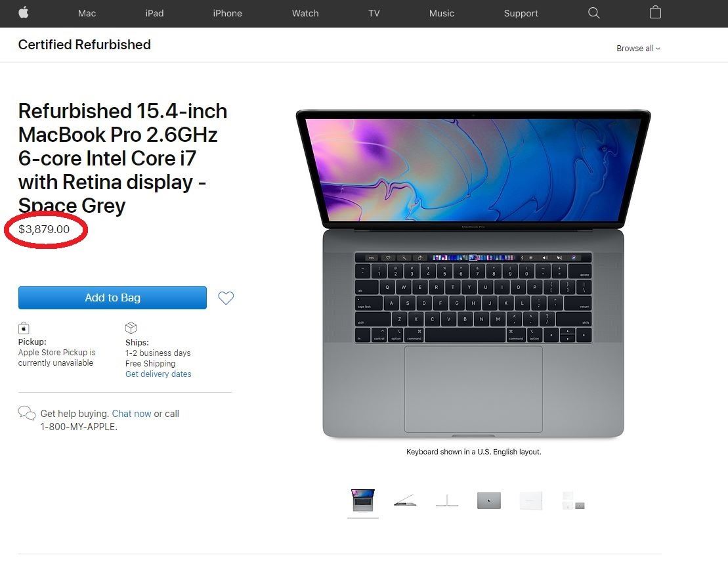Open the Watch menu item

[305, 14]
